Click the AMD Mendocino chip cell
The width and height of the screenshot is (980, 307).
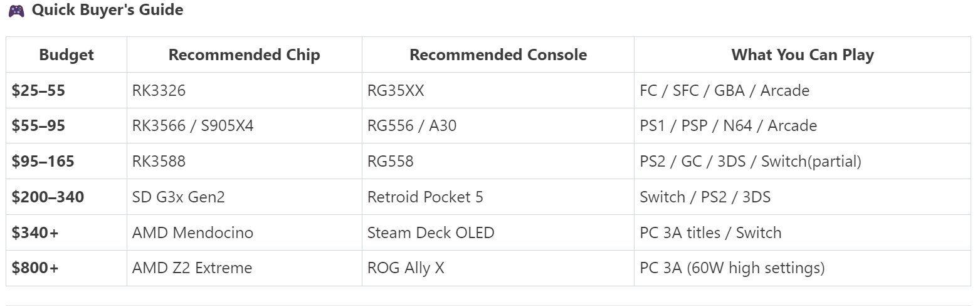(x=192, y=233)
